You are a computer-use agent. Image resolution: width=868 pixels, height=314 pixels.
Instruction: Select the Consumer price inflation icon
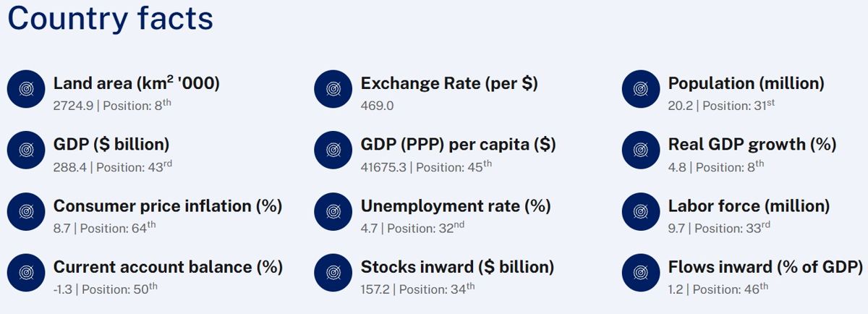(25, 212)
